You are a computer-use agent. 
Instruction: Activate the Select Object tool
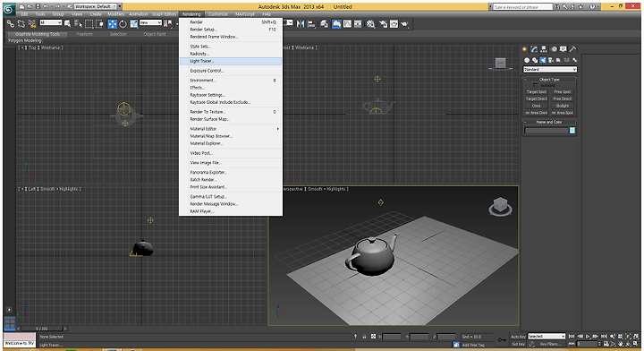tap(67, 24)
